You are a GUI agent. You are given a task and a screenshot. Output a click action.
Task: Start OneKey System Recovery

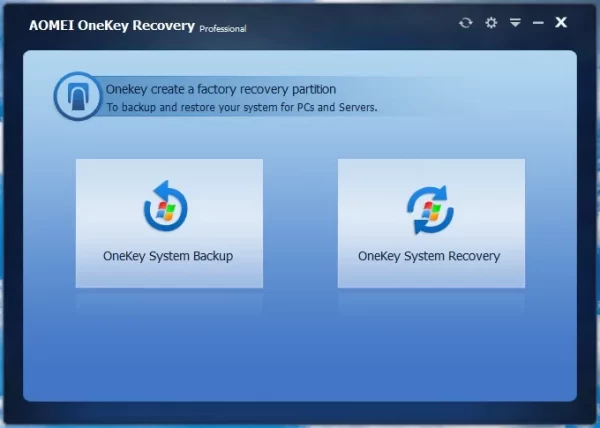431,223
